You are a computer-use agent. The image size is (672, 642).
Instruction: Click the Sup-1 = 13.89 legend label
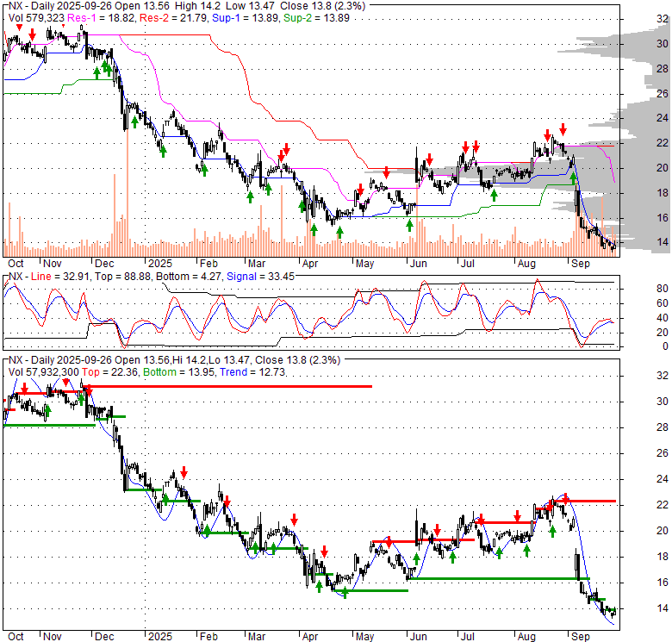[x=246, y=18]
